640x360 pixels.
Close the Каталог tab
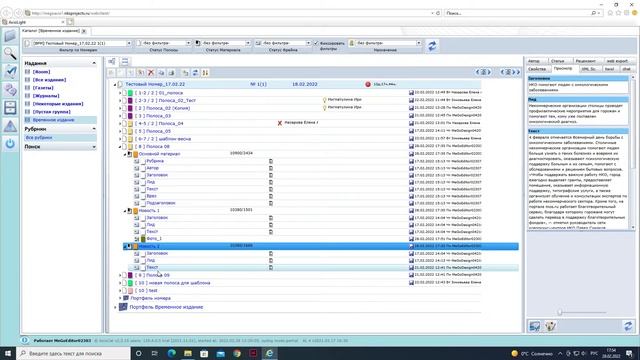click(84, 31)
